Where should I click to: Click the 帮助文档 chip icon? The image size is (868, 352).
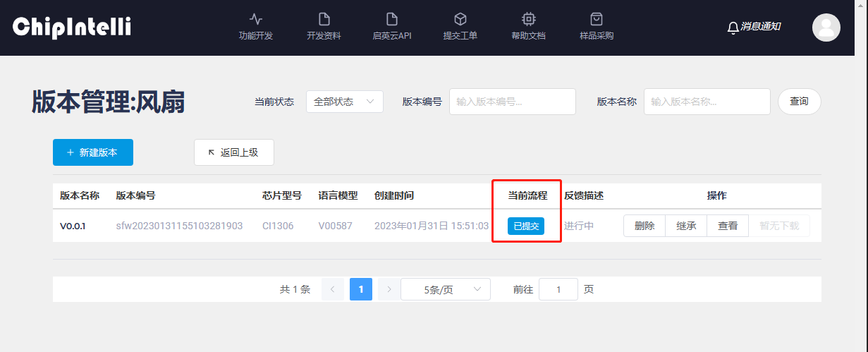point(528,19)
